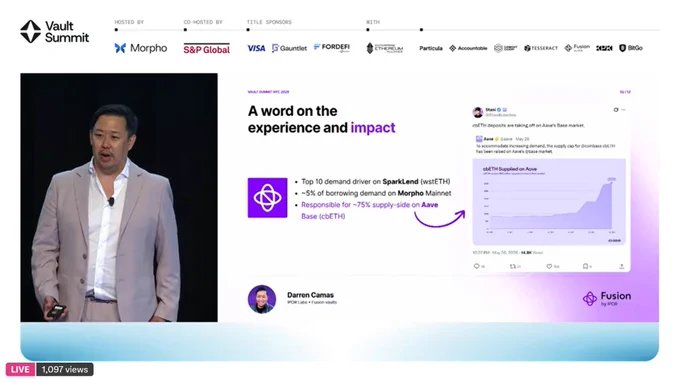Click the Fusion partner logo in header

(x=577, y=48)
